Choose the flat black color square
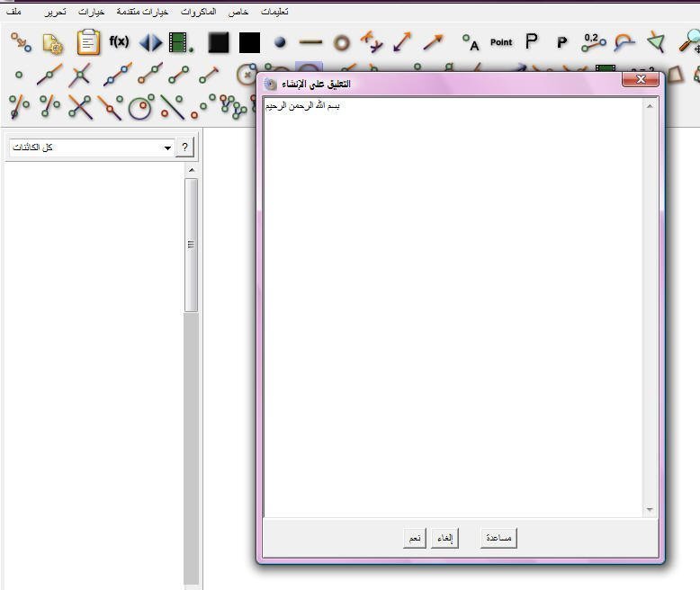 [x=249, y=42]
